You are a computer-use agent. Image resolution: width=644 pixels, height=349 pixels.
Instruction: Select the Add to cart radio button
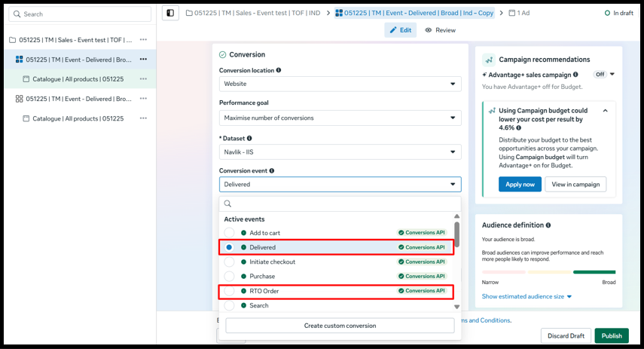(229, 233)
